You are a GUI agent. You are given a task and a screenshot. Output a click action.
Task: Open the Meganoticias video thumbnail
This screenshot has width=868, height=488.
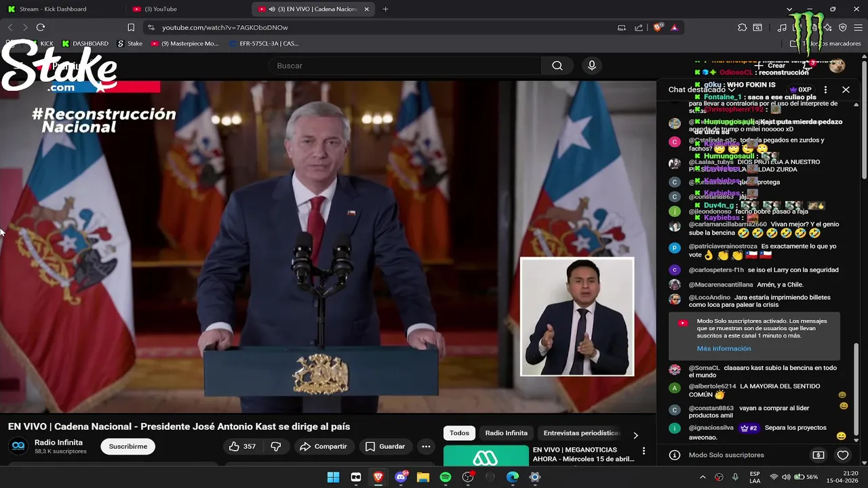pos(486,456)
